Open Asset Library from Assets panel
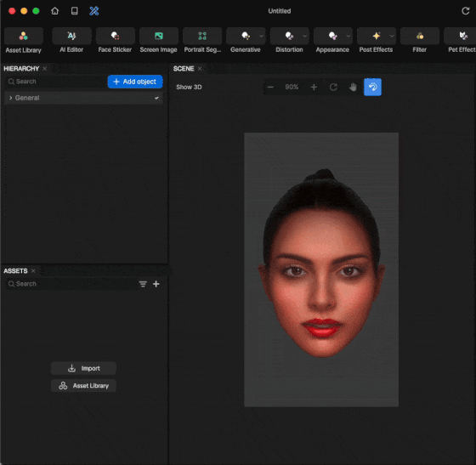476x465 pixels. pyautogui.click(x=83, y=386)
